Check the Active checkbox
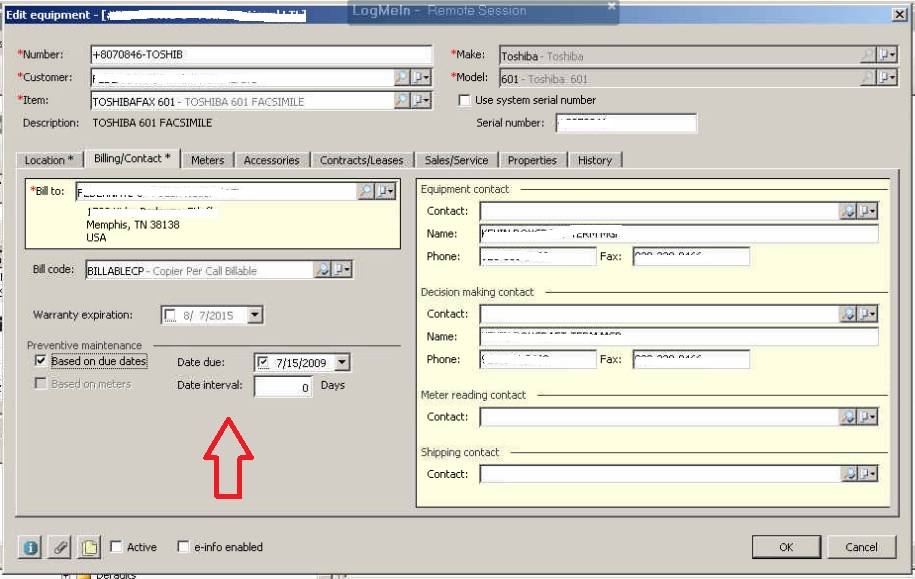The height and width of the screenshot is (579, 915). point(116,547)
